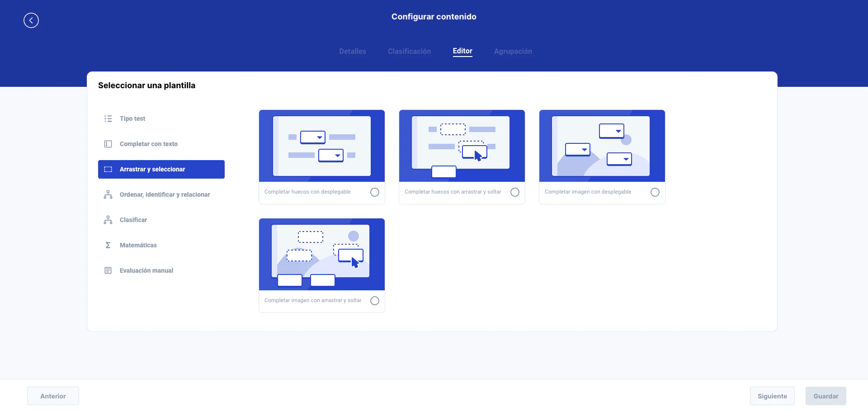Click the 'Completar huecos con desplegable' label

pos(307,192)
